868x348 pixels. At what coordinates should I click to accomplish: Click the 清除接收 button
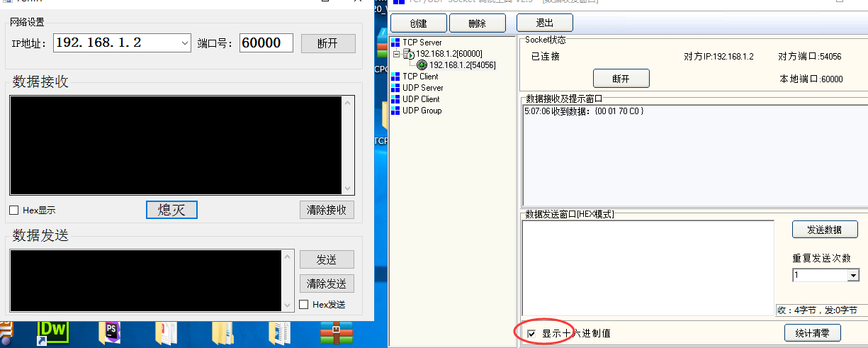point(326,210)
